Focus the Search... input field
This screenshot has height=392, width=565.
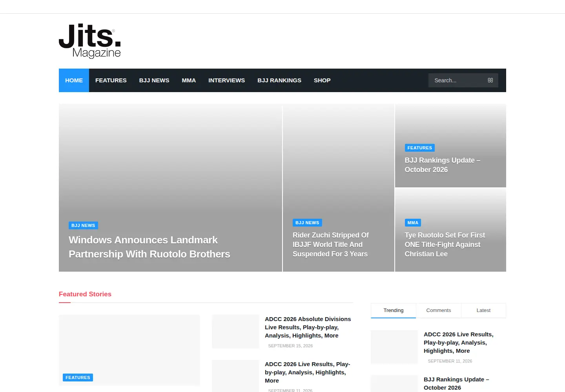pyautogui.click(x=463, y=80)
